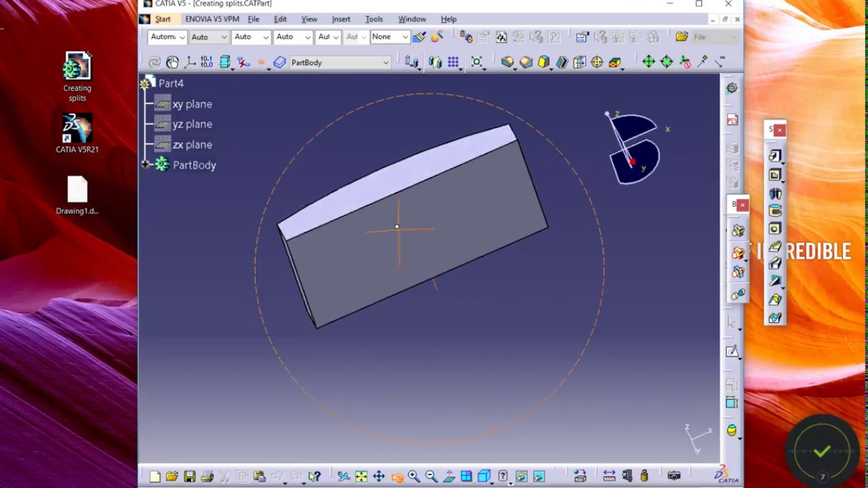Open the first 'Automi' graphic properties dropdown
This screenshot has width=868, height=488.
point(182,37)
